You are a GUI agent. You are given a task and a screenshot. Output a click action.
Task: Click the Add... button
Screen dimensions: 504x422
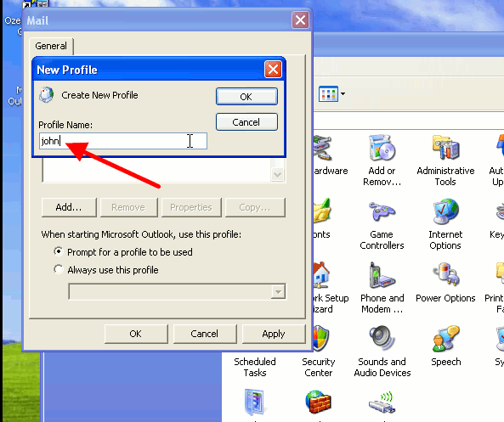coord(69,207)
